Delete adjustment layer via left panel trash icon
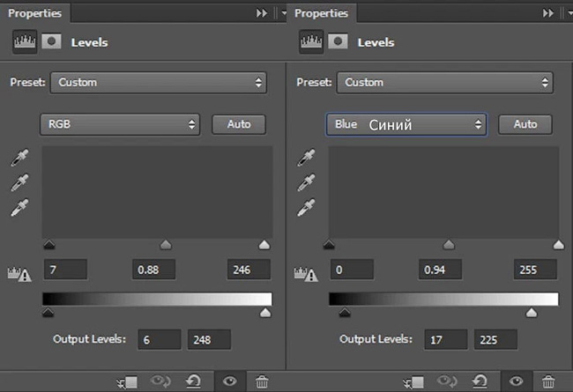This screenshot has width=573, height=392. tap(262, 381)
